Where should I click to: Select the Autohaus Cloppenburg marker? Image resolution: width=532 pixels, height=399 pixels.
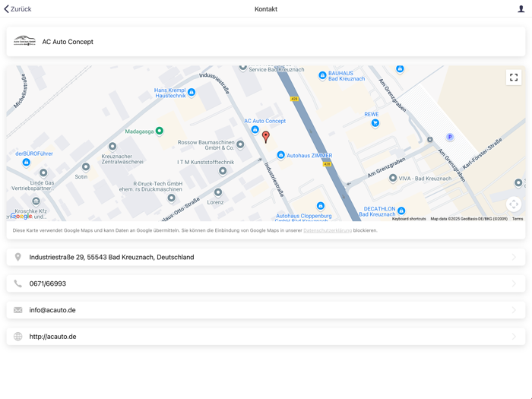click(x=320, y=206)
